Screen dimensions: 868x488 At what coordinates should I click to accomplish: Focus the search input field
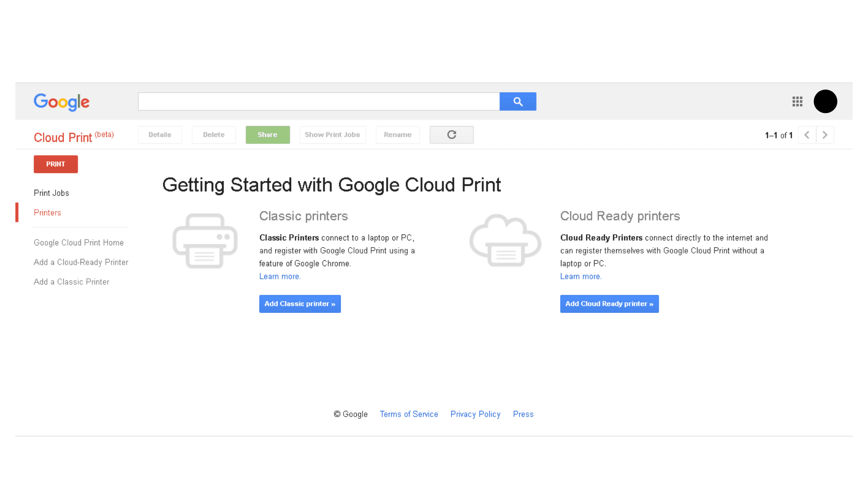[319, 102]
